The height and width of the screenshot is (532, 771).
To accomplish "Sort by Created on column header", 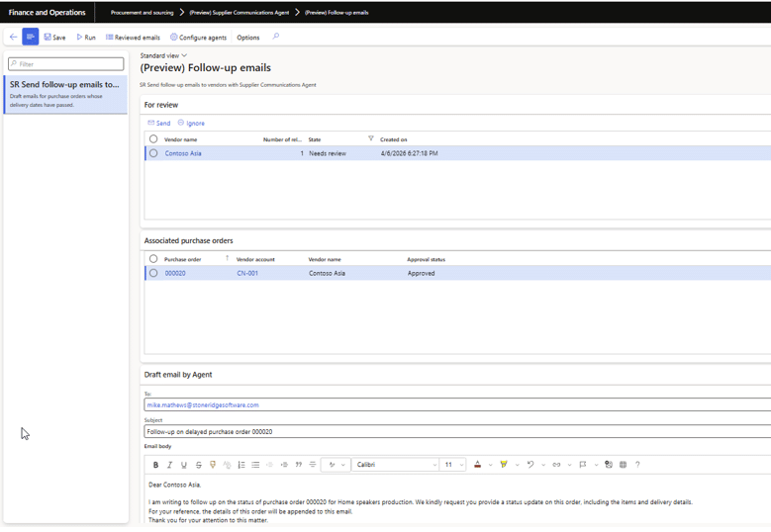I will (x=393, y=139).
